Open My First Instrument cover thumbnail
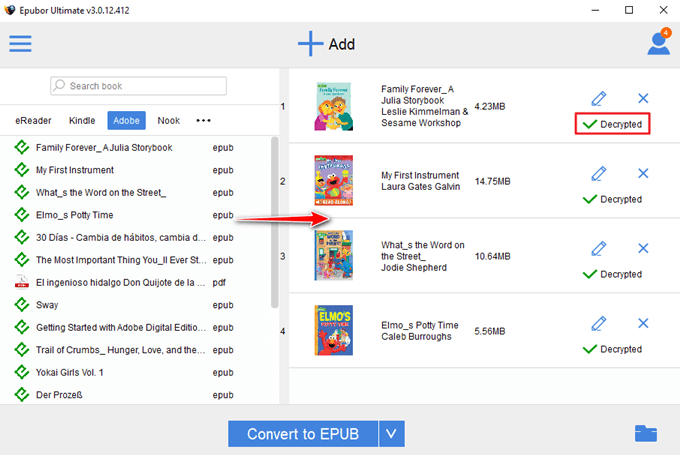 333,180
